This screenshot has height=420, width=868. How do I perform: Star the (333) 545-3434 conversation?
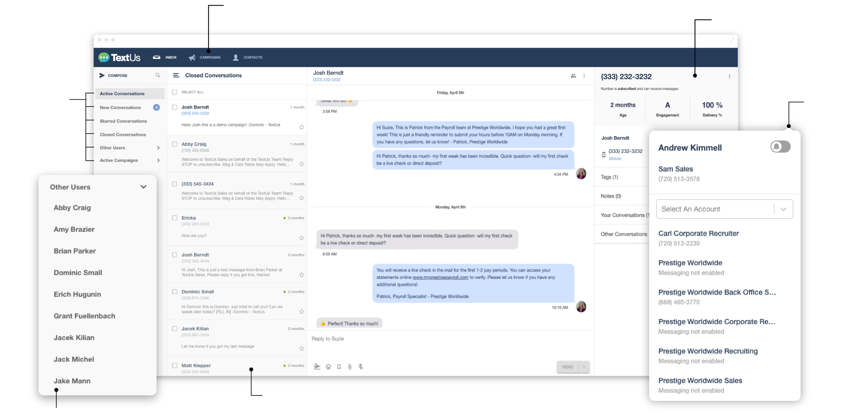301,198
